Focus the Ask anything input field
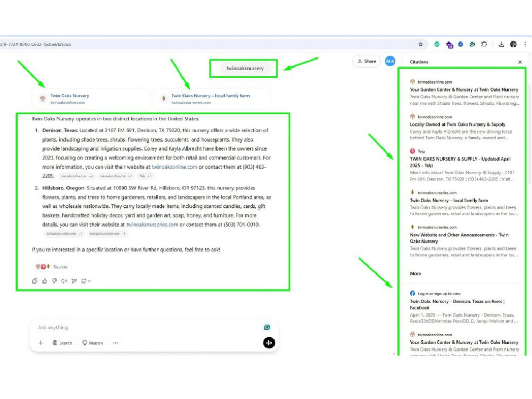Screen dimensions: 532x399 [x=149, y=327]
